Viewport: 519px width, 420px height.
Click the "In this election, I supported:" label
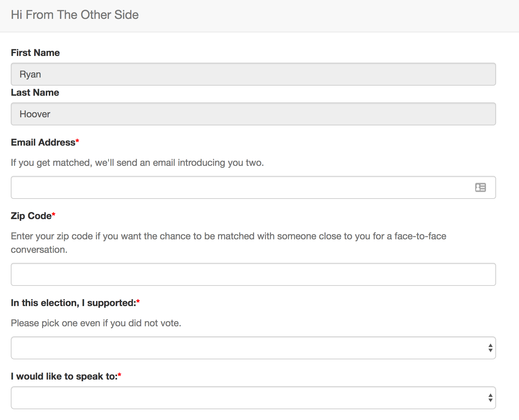(73, 303)
